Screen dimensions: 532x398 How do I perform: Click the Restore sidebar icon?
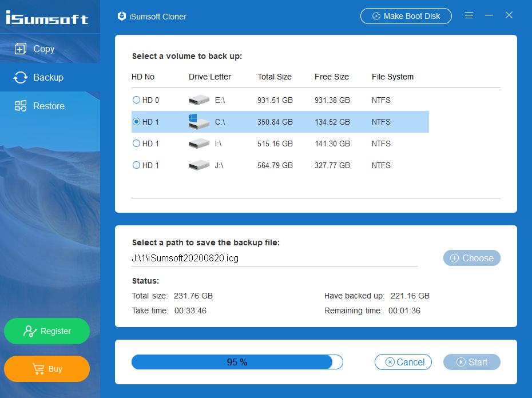click(21, 106)
